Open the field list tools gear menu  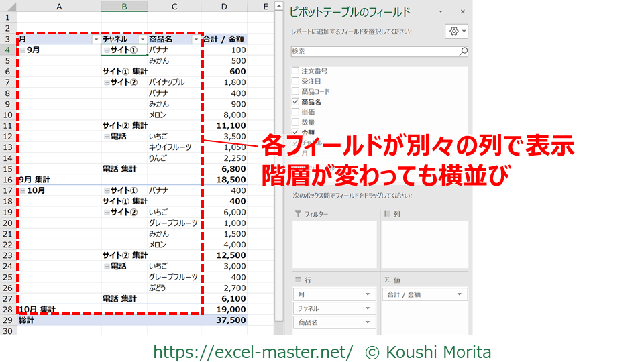pos(456,32)
